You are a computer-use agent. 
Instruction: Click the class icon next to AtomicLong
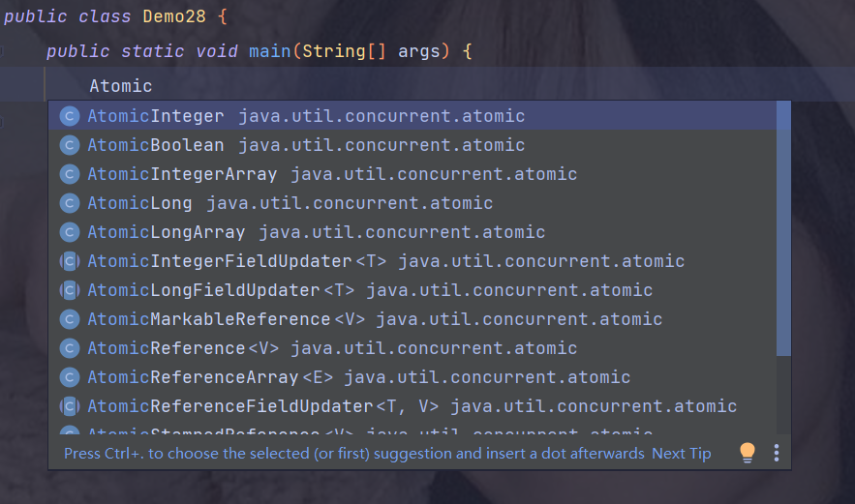(x=69, y=203)
